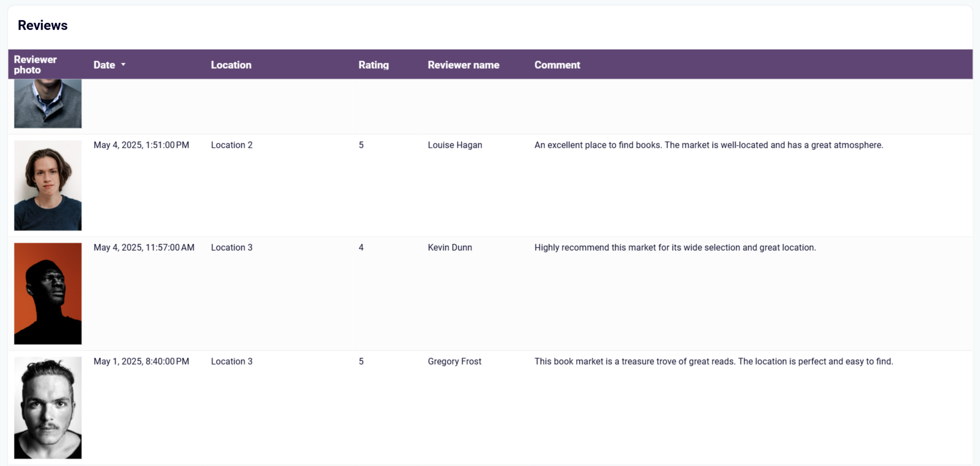Select the Gregory Frost reviewer name
The height and width of the screenshot is (466, 980).
[x=455, y=361]
